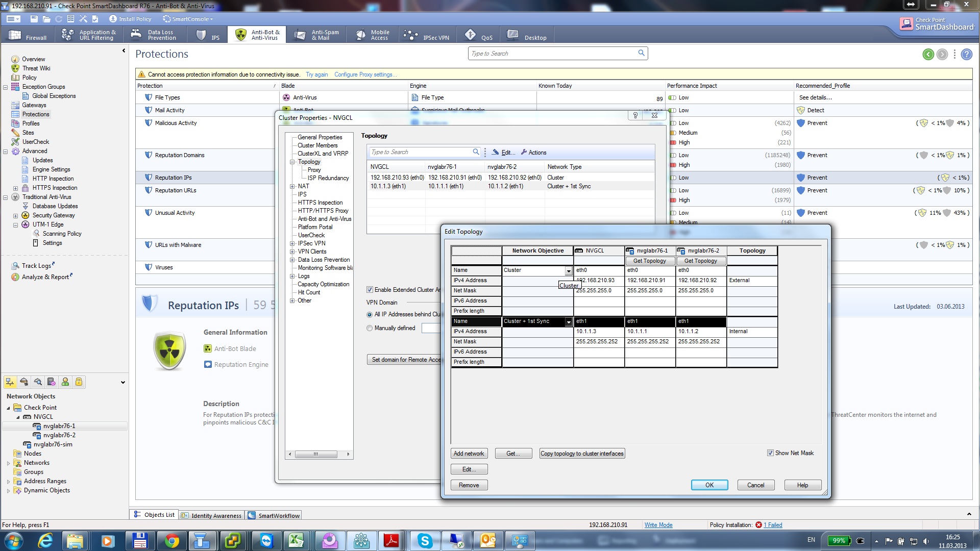
Task: Click the Remove button in Edit Topology
Action: click(x=469, y=485)
